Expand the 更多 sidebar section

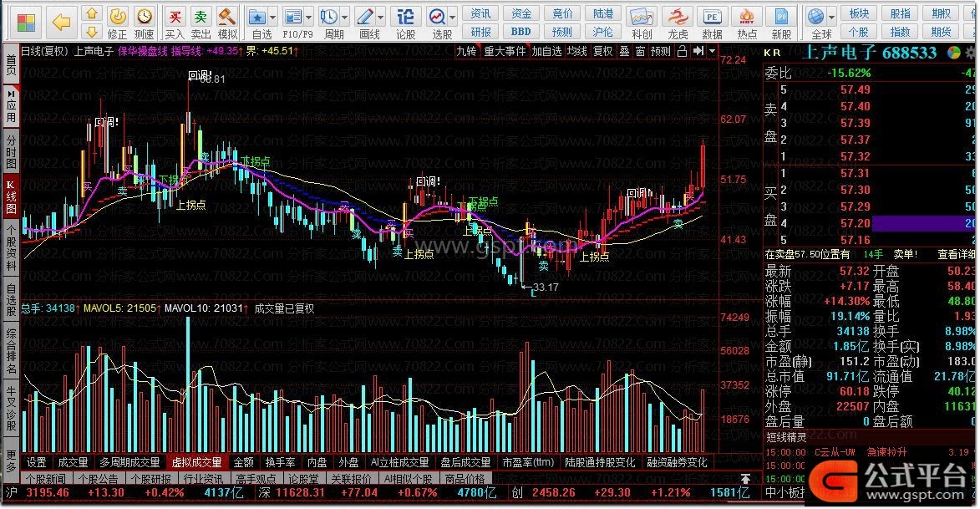coord(11,461)
